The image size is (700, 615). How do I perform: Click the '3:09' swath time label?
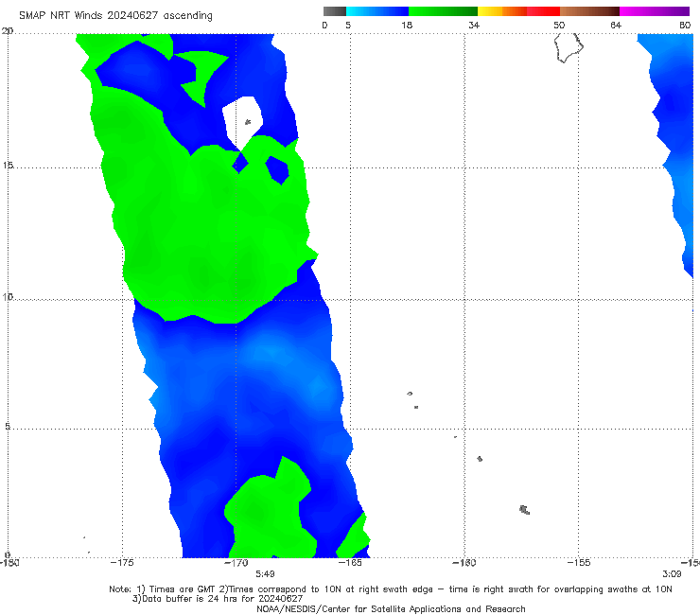point(672,574)
